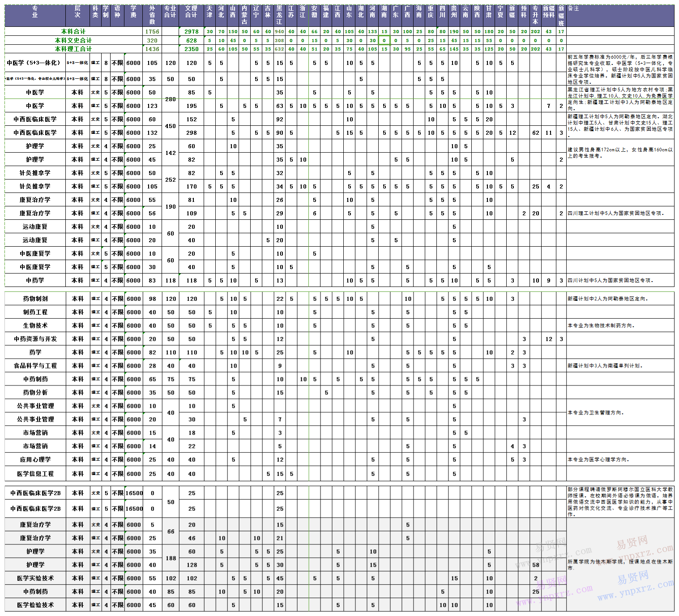The width and height of the screenshot is (679, 616).
Task: Click the 层次 header cell
Action: (x=77, y=16)
